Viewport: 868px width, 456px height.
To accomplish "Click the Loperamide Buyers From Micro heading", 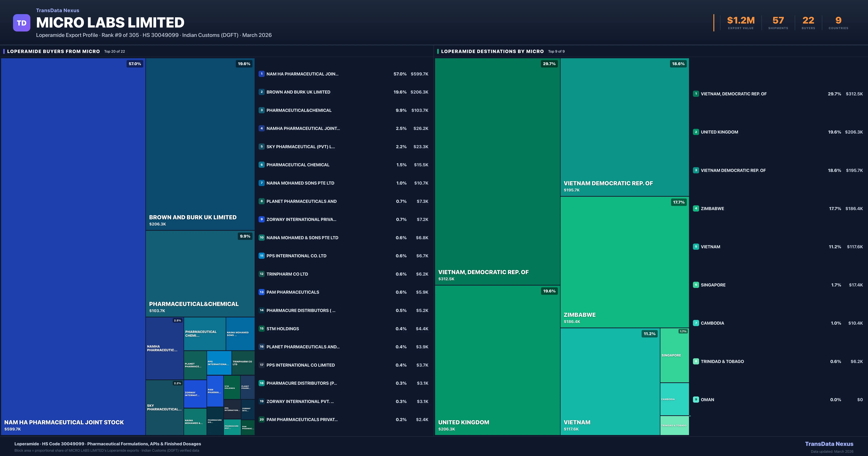I will pyautogui.click(x=54, y=51).
